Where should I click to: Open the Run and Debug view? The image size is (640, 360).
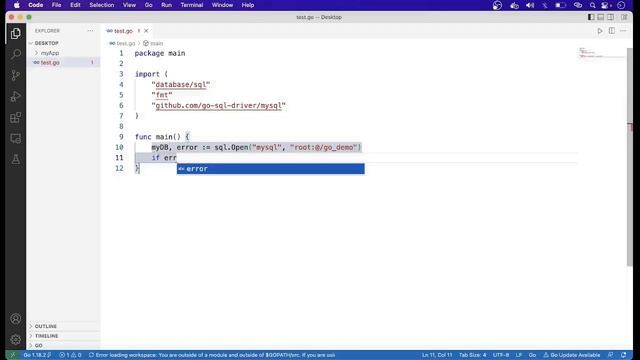coord(16,96)
